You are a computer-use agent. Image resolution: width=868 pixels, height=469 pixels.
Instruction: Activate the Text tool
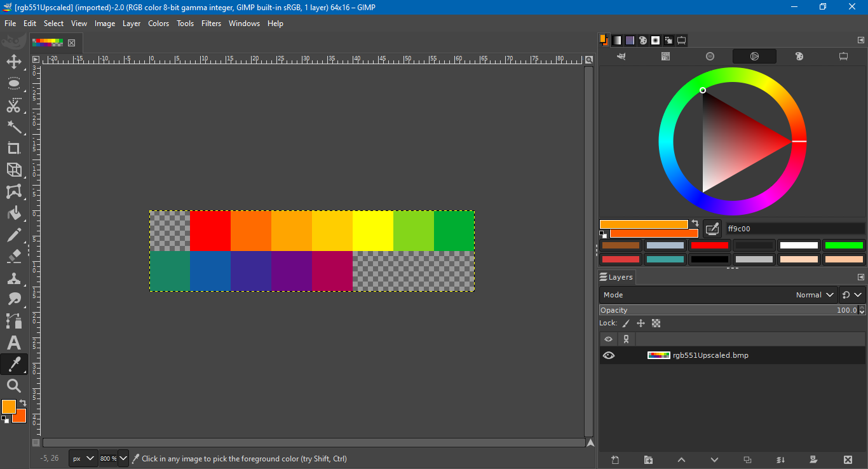(13, 343)
